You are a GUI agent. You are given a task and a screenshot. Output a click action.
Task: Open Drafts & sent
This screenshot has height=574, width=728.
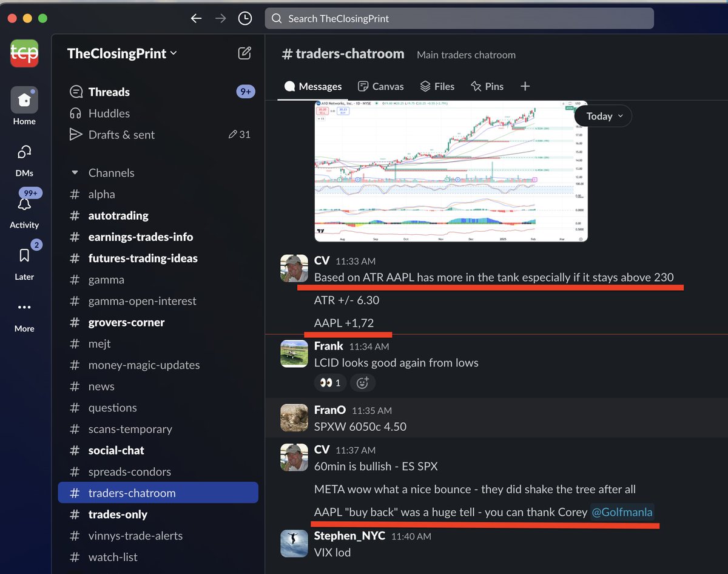tap(158, 135)
